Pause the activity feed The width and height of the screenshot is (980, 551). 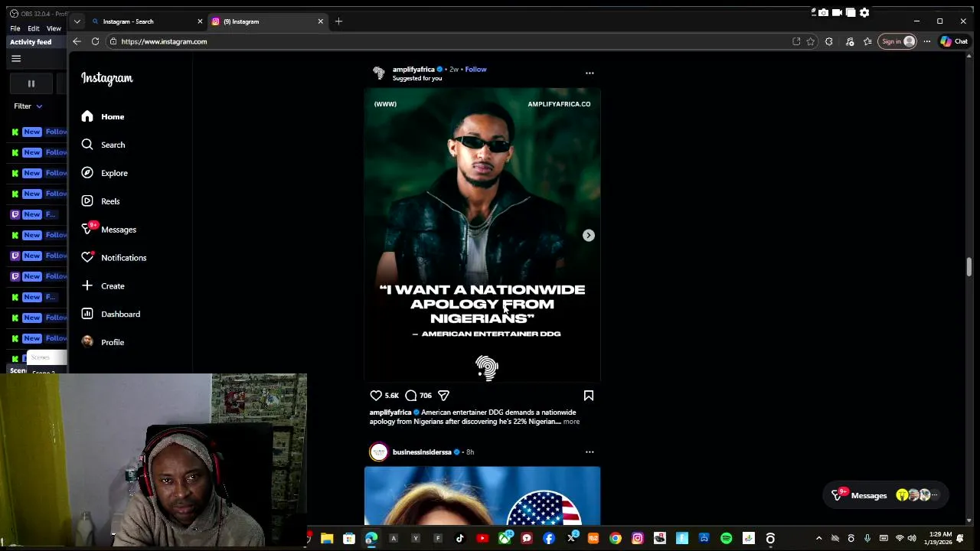(31, 83)
